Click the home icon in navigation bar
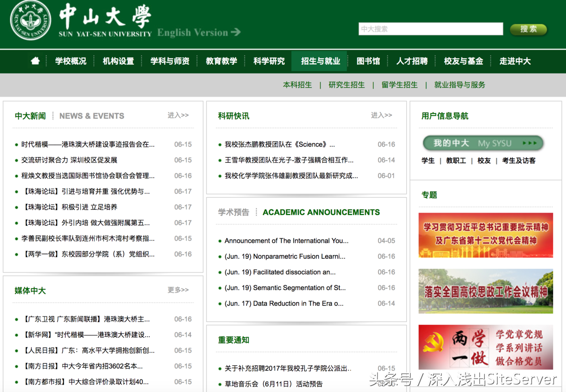 35,61
